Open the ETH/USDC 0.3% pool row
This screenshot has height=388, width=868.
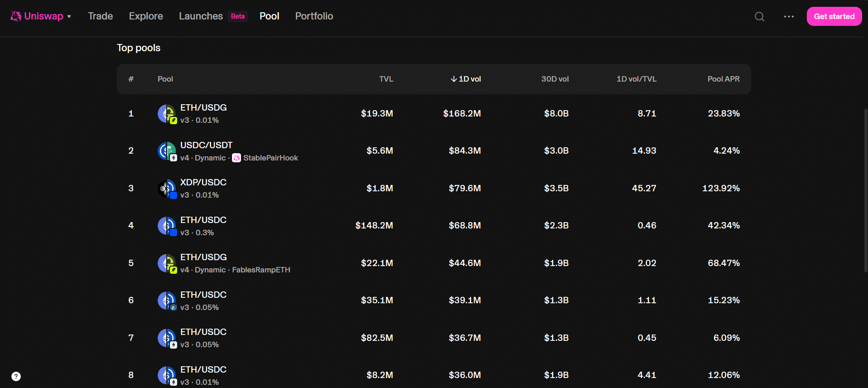pyautogui.click(x=434, y=226)
